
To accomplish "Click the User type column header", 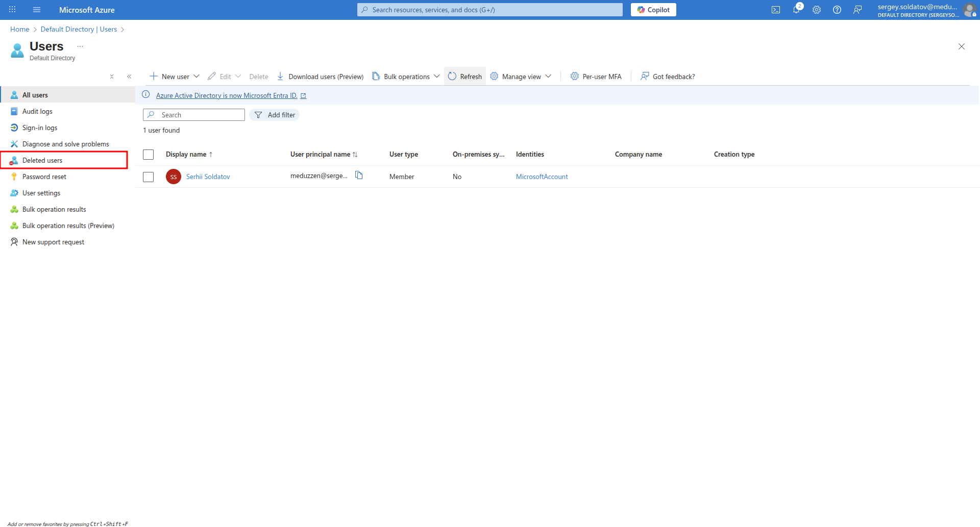I will 404,154.
